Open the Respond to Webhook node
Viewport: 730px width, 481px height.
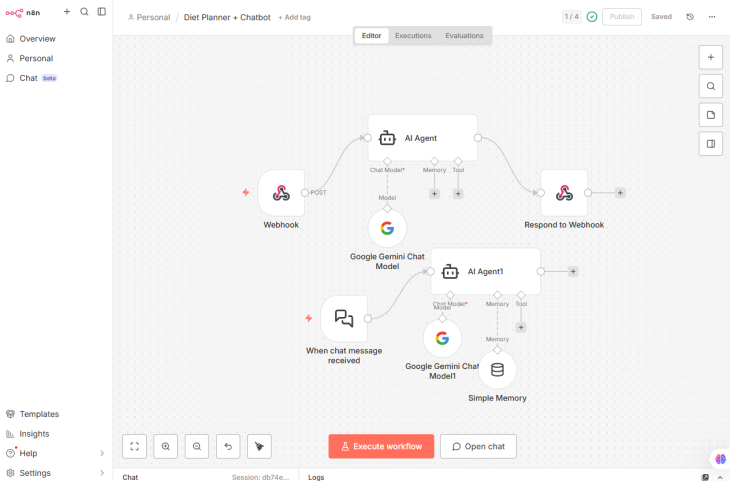[x=564, y=193]
